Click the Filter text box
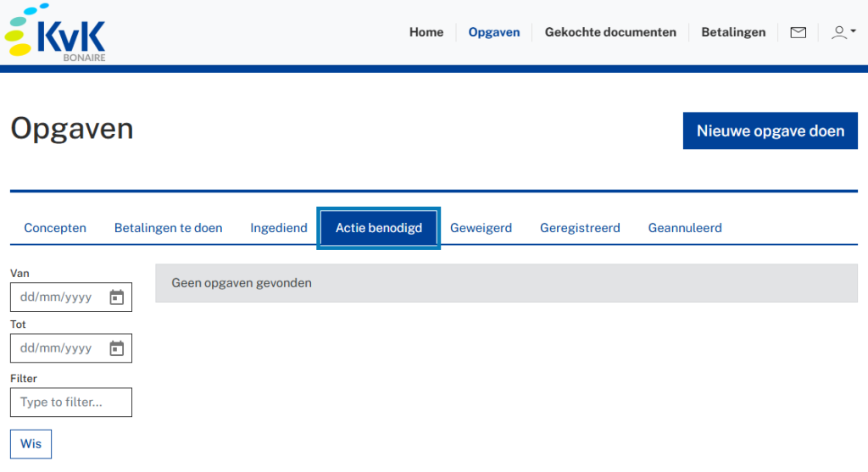Viewport: 868px width, 472px height. pos(71,403)
